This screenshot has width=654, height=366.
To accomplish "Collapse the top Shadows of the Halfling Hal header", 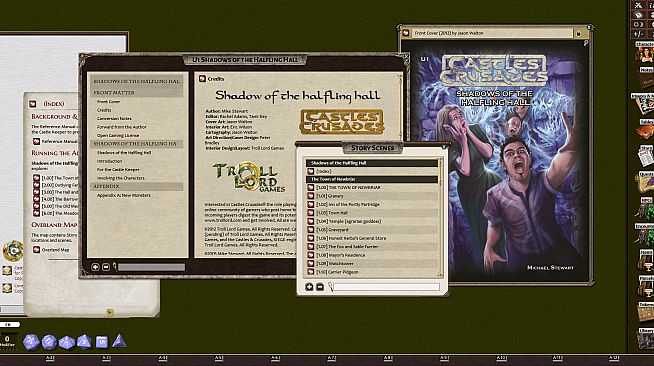I will click(137, 81).
